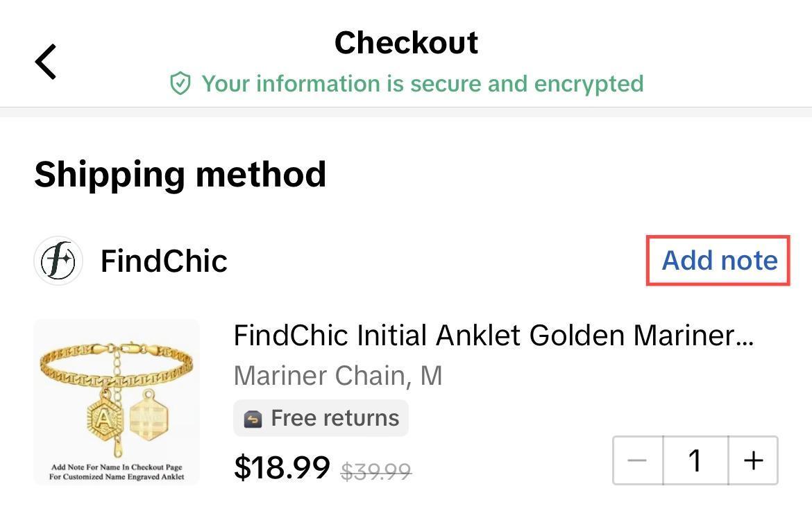Click the note text under the anklet image
The width and height of the screenshot is (812, 511).
[117, 473]
